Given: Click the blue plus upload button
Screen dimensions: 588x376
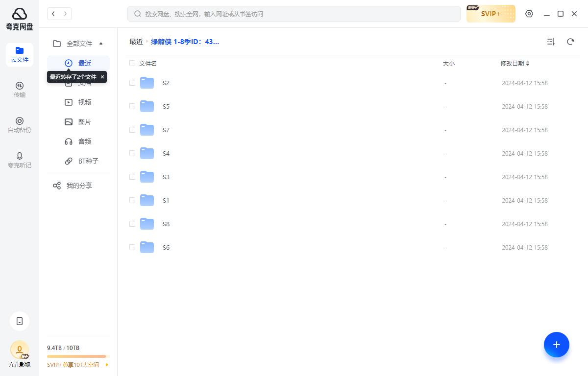Looking at the screenshot, I should (556, 345).
